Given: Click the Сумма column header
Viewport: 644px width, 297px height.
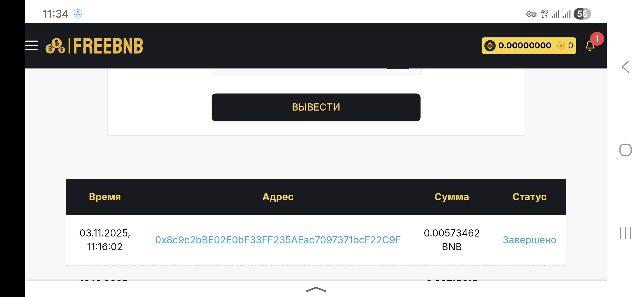Looking at the screenshot, I should point(451,197).
